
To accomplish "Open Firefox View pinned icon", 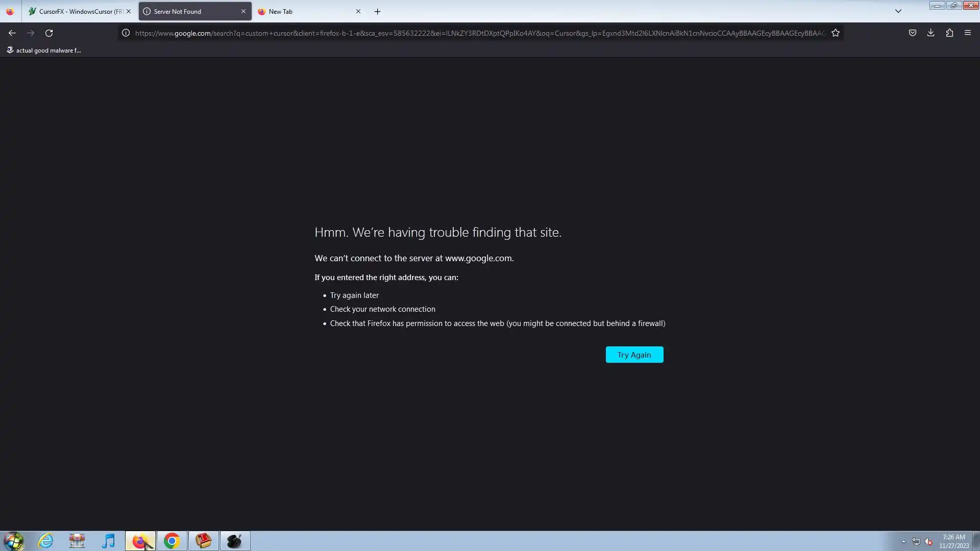I will click(x=10, y=11).
